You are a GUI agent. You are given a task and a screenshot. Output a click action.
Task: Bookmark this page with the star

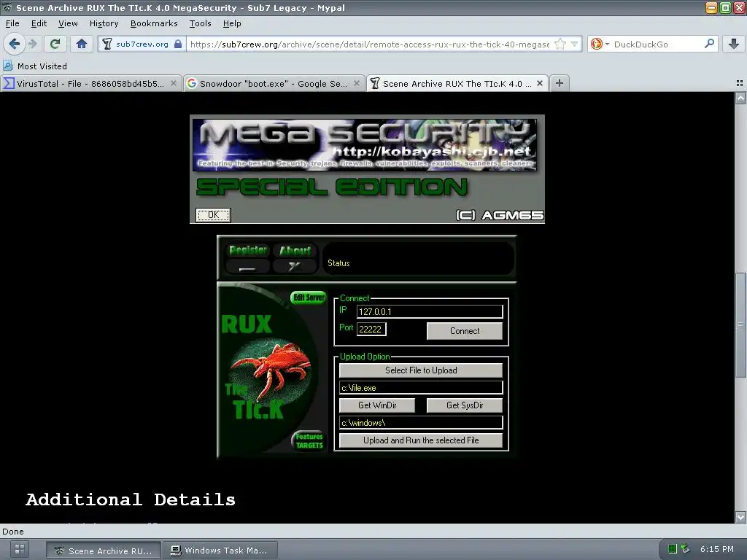[560, 44]
